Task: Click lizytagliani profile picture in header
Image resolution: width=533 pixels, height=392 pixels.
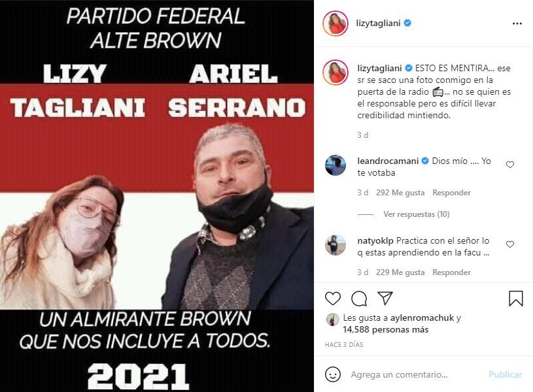Action: [x=335, y=24]
